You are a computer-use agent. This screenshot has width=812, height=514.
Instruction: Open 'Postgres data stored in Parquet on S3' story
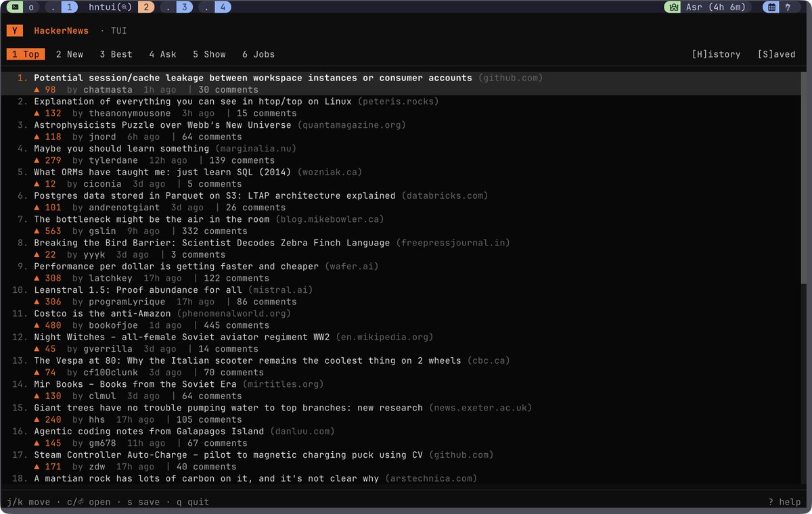click(x=215, y=195)
